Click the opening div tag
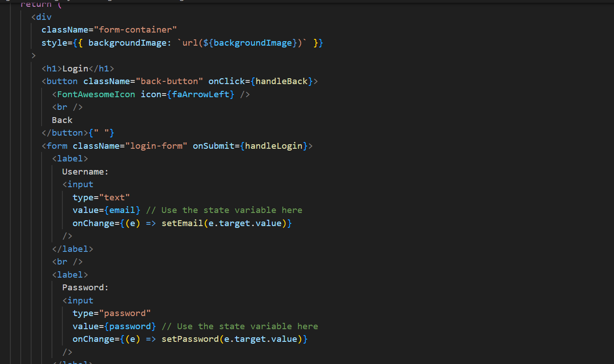The image size is (614, 364). click(x=42, y=17)
